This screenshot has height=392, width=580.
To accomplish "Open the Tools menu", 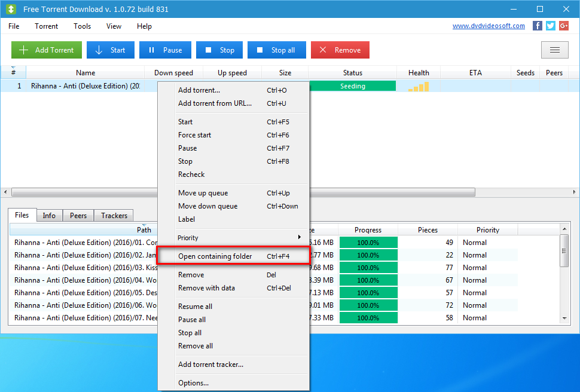I will click(82, 26).
